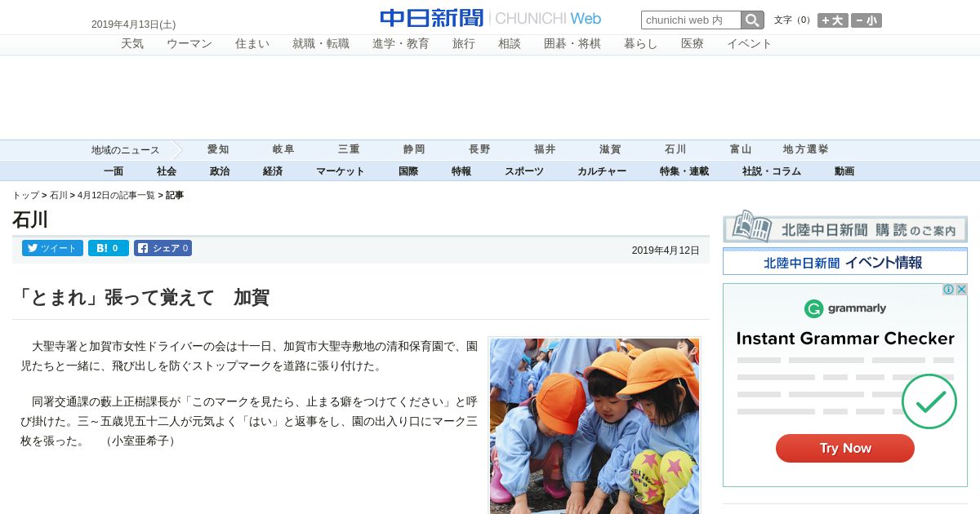Increase text size with +大 button

tap(833, 20)
